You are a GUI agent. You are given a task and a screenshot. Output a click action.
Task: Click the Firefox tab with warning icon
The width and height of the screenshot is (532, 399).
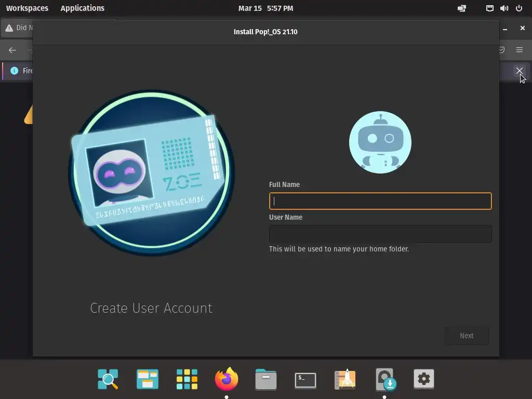click(18, 28)
